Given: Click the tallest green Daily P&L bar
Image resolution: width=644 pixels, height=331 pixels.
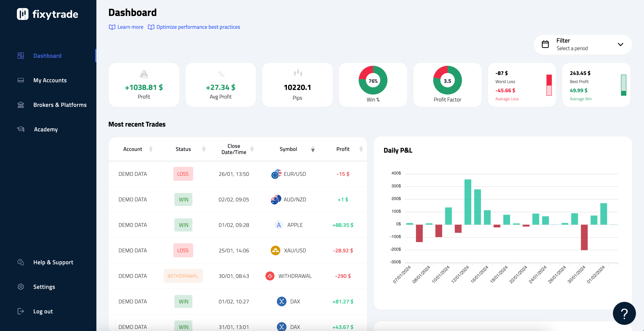Looking at the screenshot, I should tap(468, 202).
